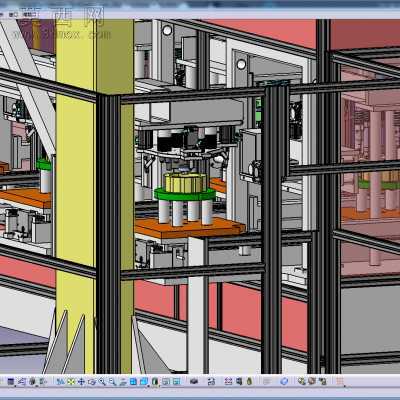The image size is (400, 400).
Task: Click the Zoom In magnifier icon
Action: tap(102, 381)
